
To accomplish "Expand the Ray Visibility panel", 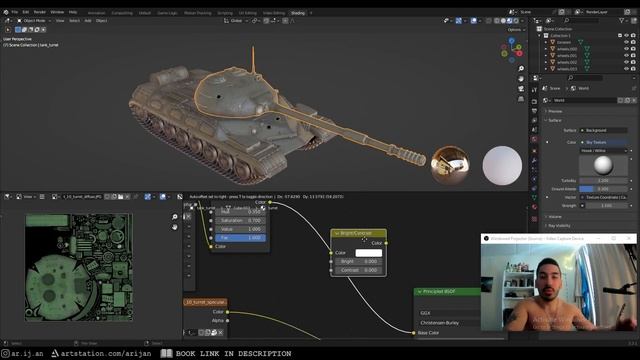I will click(558, 226).
